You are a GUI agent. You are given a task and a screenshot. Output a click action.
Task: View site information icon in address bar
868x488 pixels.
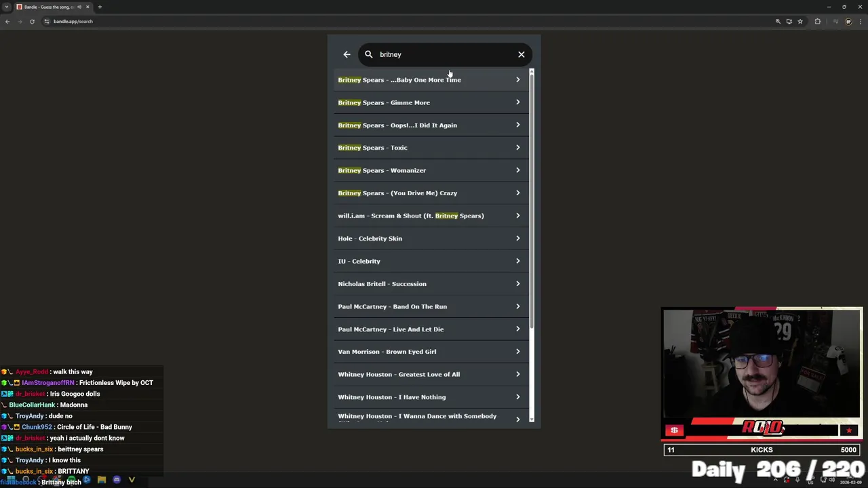[x=47, y=21]
